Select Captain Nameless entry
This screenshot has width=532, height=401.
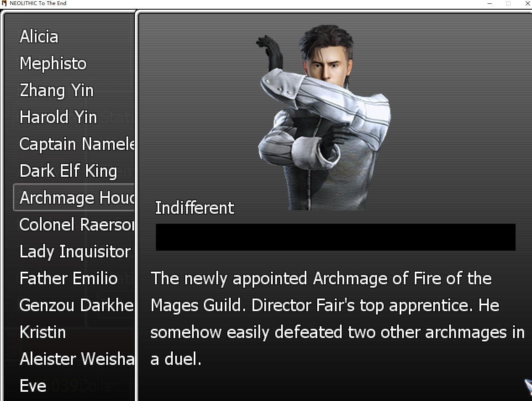pos(77,144)
